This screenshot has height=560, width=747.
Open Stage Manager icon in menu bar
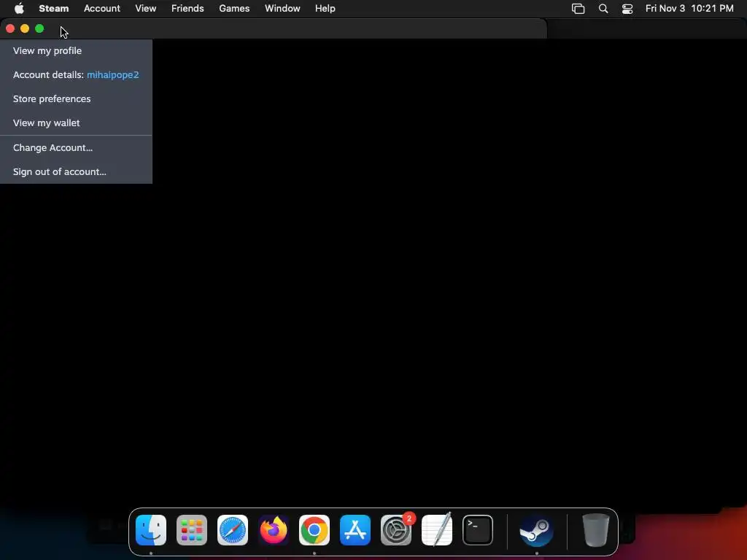pos(578,9)
